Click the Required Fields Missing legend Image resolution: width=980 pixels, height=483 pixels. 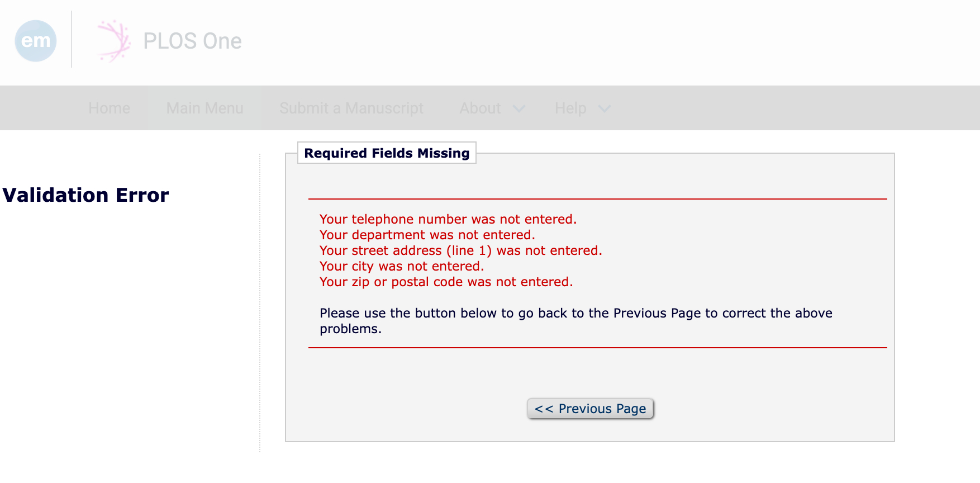387,153
